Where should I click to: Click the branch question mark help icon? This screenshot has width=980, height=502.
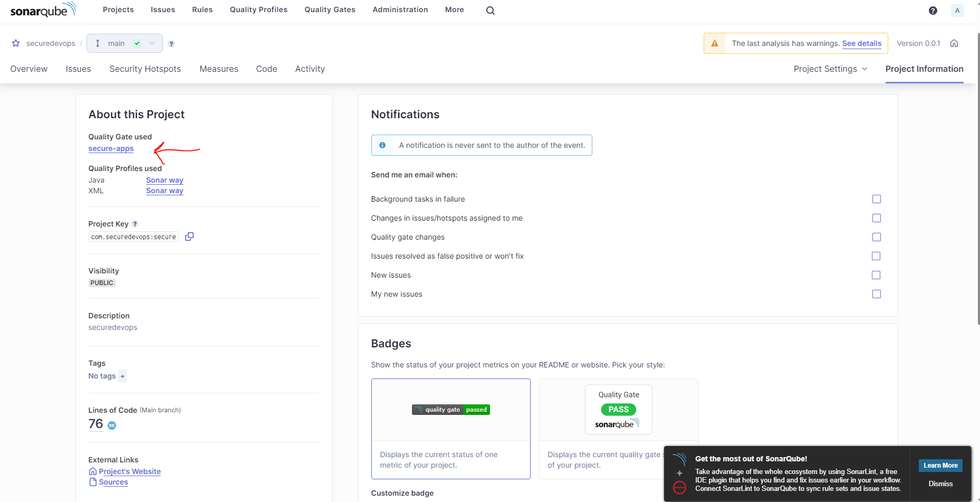click(x=171, y=44)
